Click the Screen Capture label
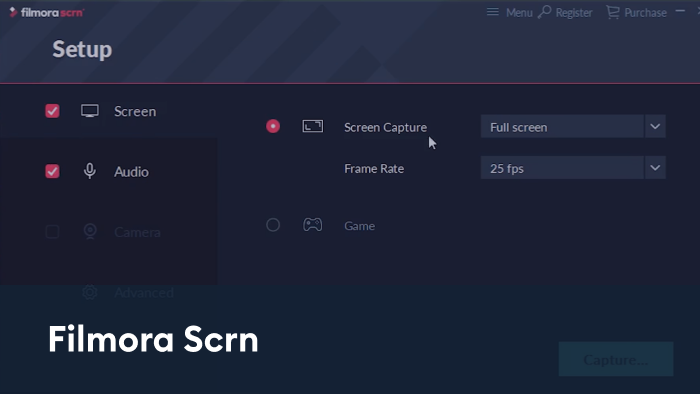 coord(385,127)
